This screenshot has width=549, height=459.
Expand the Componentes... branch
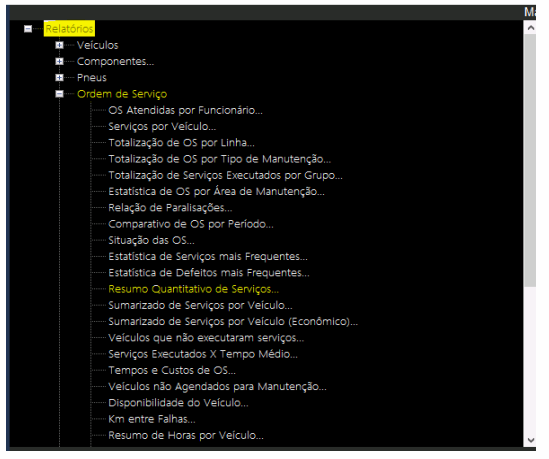[60, 61]
